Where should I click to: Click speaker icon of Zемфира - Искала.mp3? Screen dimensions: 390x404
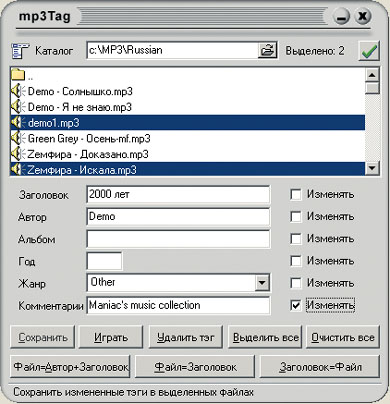point(18,169)
